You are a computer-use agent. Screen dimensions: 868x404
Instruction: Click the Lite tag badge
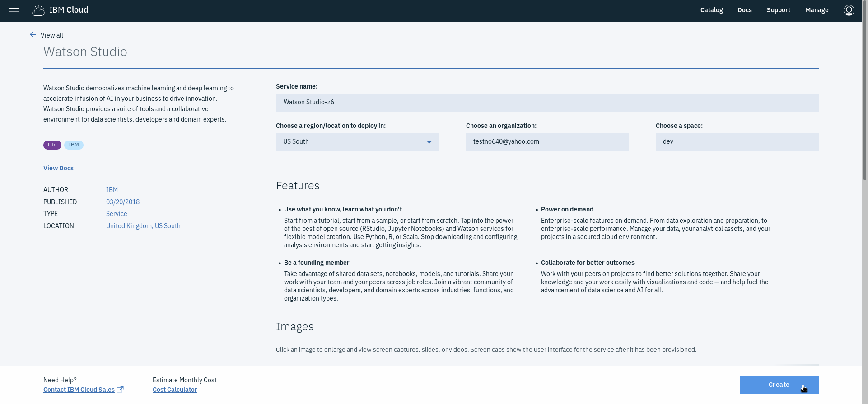pos(52,145)
